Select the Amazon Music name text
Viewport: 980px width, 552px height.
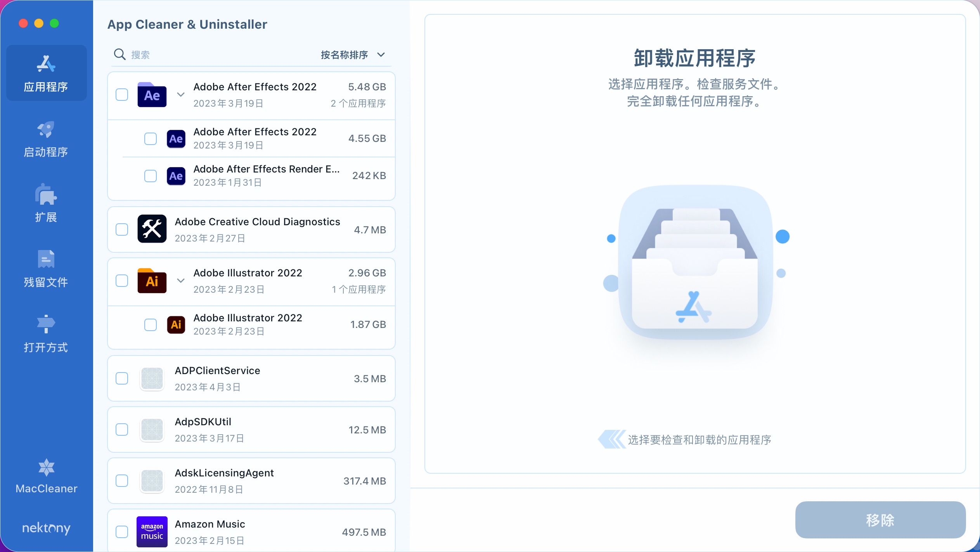(x=210, y=524)
